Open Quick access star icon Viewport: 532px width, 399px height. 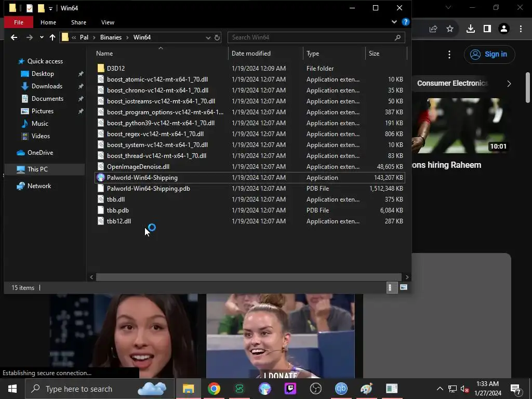(21, 61)
